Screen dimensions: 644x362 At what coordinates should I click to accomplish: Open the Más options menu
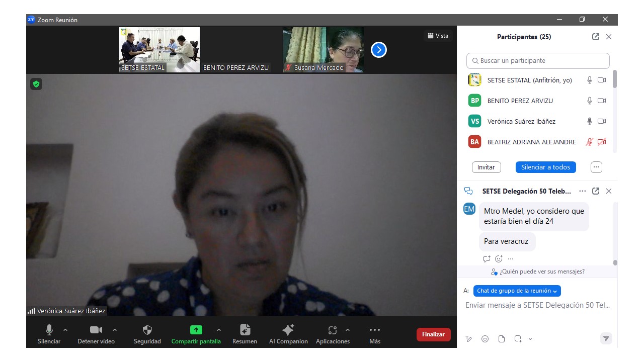coord(374,334)
